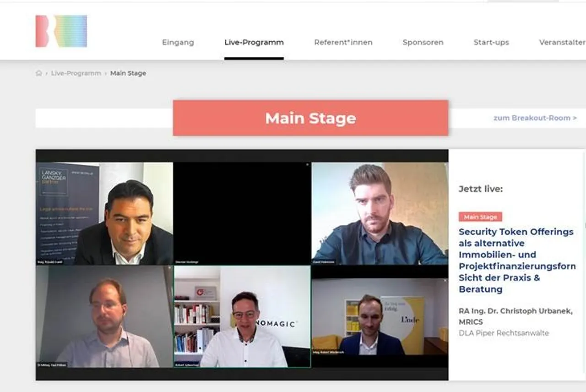Select the Linde banner speaker video tile
Viewport: 586px width, 392px height.
pos(380,317)
